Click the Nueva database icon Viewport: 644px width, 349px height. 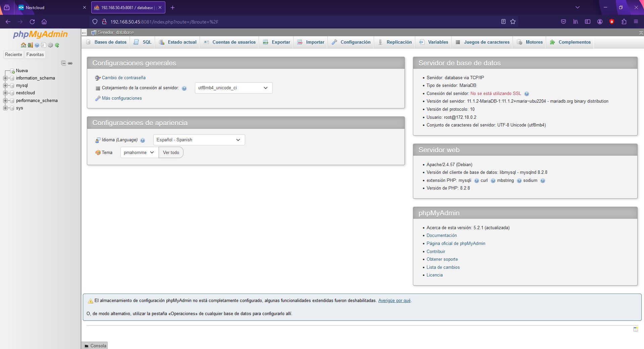tap(12, 71)
